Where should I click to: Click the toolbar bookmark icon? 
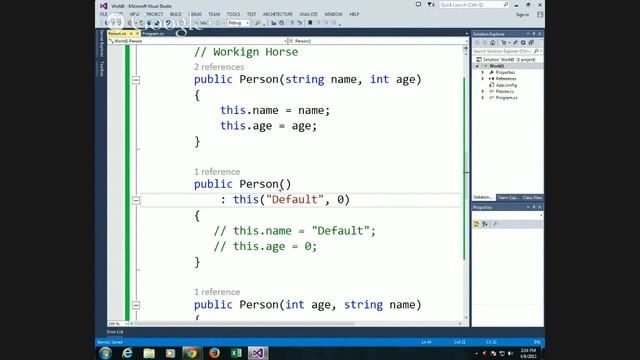(310, 23)
